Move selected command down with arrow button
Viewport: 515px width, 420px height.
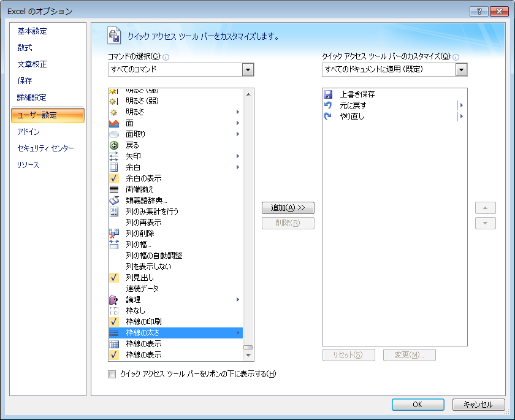[x=485, y=223]
